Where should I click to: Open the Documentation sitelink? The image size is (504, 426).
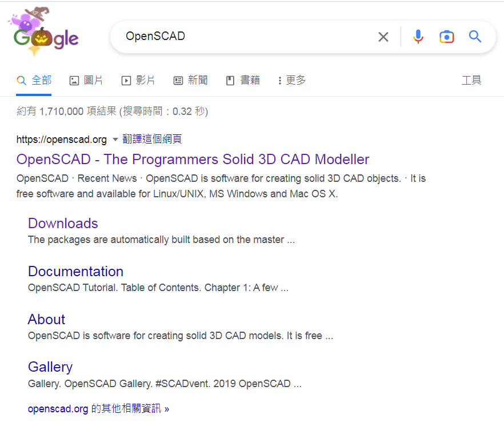pos(75,271)
